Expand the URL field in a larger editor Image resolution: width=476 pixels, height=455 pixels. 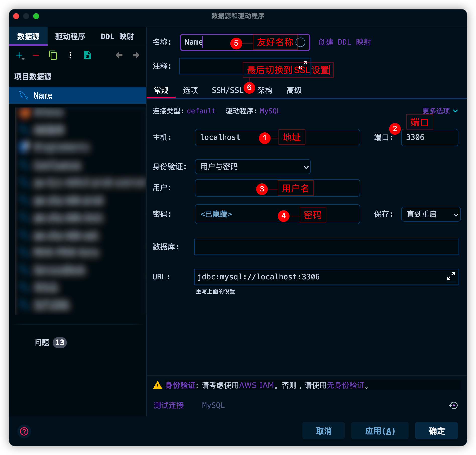451,276
